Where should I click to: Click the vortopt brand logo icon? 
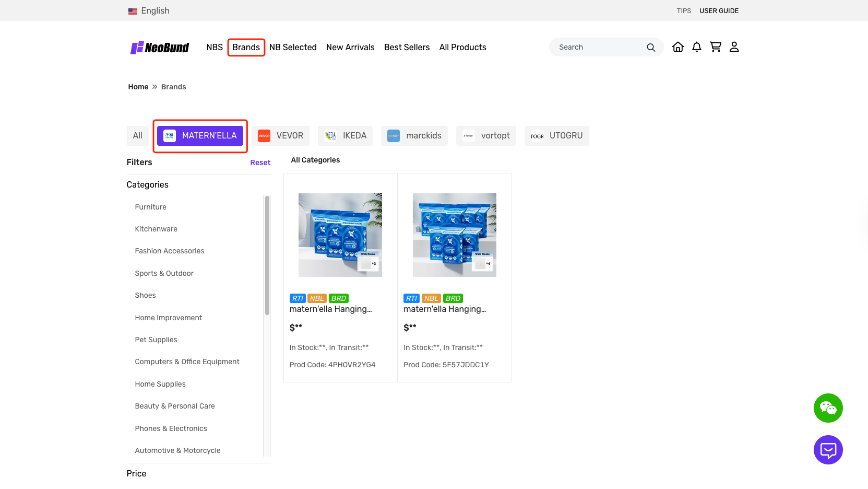(469, 136)
